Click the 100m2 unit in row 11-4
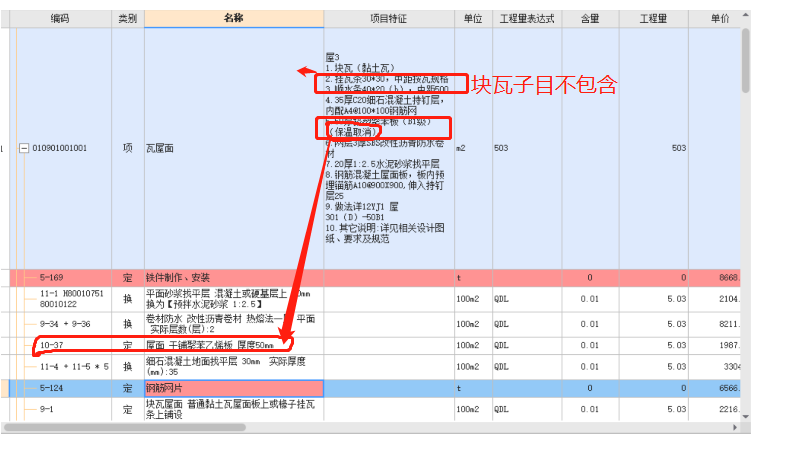Viewport: 810px width, 456px height. coord(473,367)
